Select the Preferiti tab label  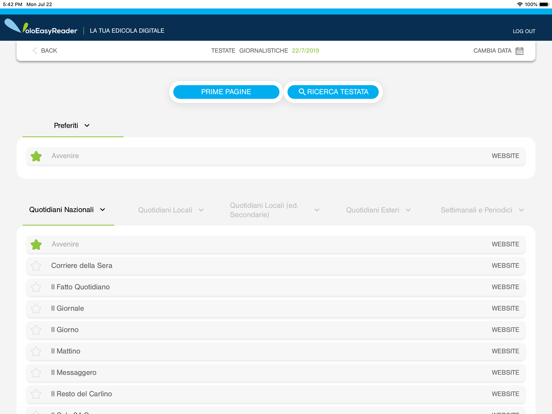pyautogui.click(x=66, y=126)
